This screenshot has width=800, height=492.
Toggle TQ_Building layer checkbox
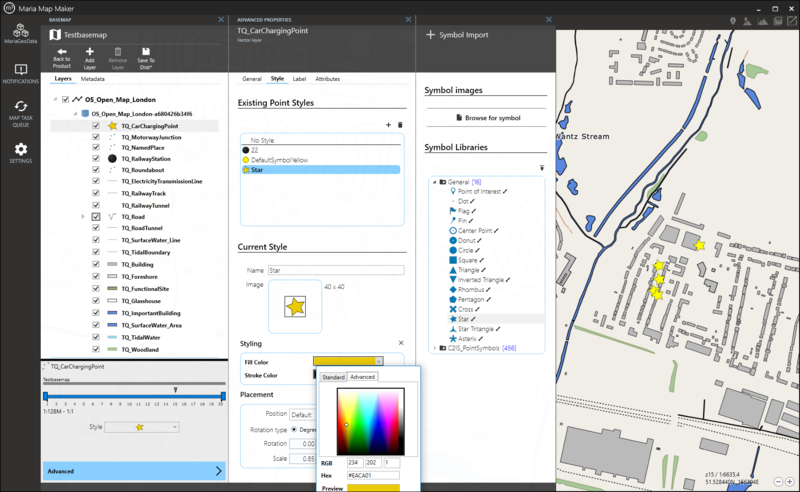click(95, 264)
